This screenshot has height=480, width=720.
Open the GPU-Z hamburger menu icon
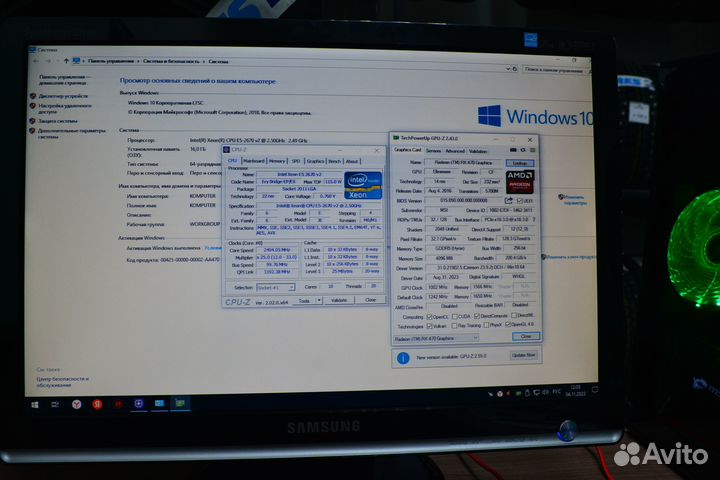click(533, 150)
